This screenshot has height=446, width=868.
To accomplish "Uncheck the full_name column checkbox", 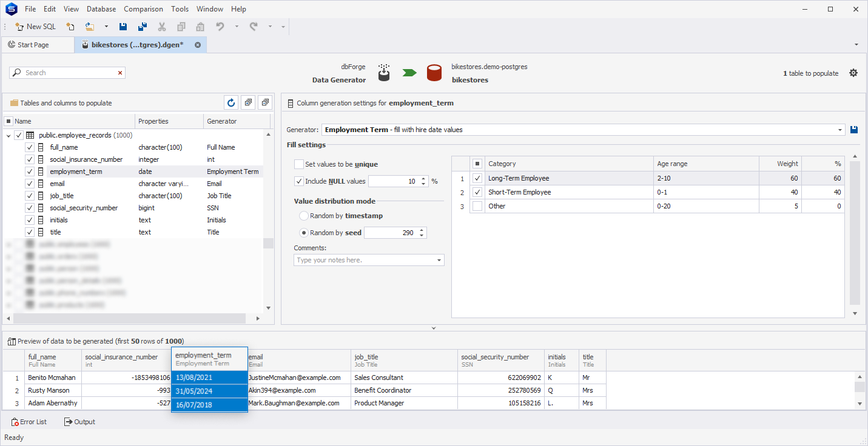I will [30, 147].
